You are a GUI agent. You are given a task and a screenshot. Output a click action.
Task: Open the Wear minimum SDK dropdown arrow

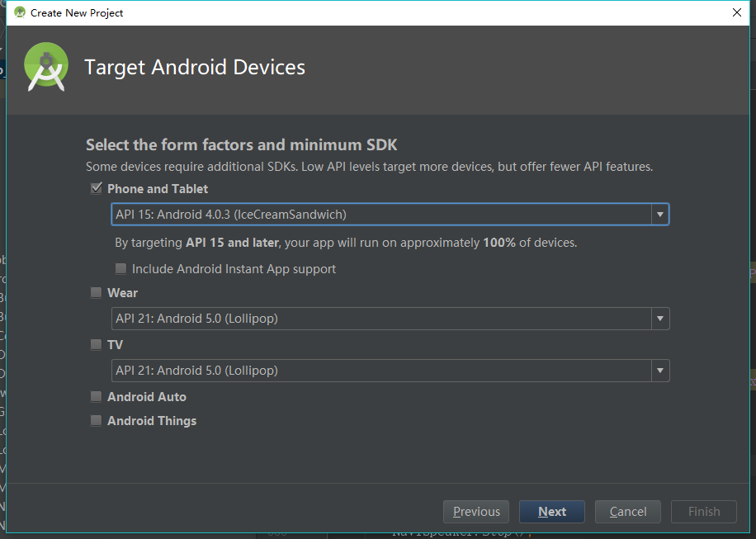pos(660,319)
